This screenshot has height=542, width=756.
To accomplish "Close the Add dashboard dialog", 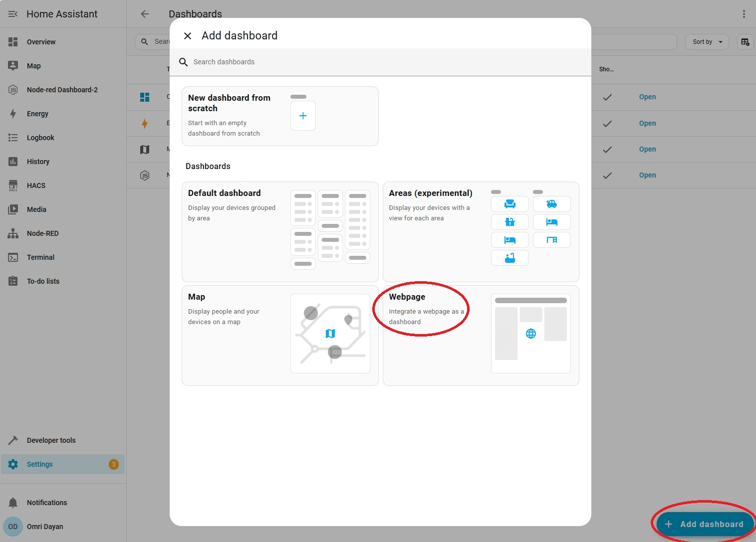I will [188, 36].
